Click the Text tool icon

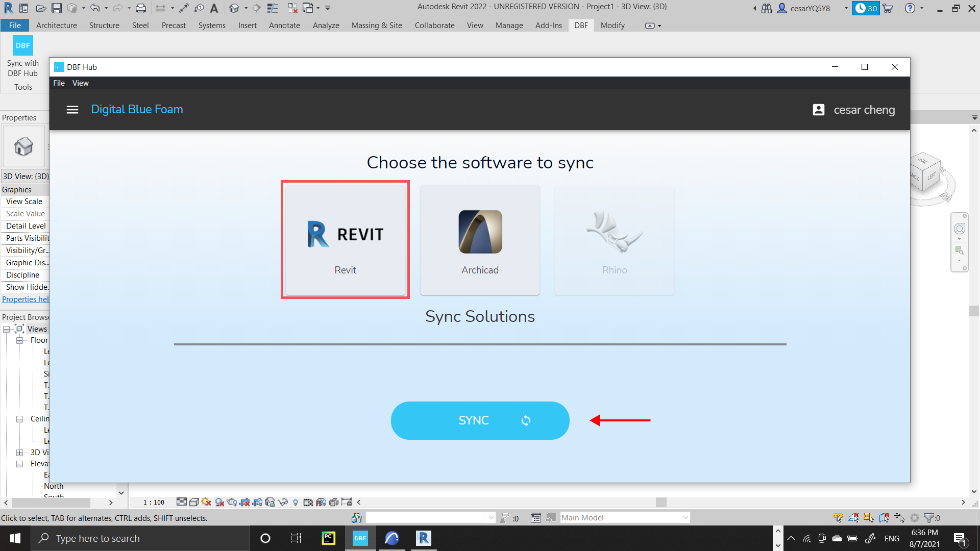point(214,8)
